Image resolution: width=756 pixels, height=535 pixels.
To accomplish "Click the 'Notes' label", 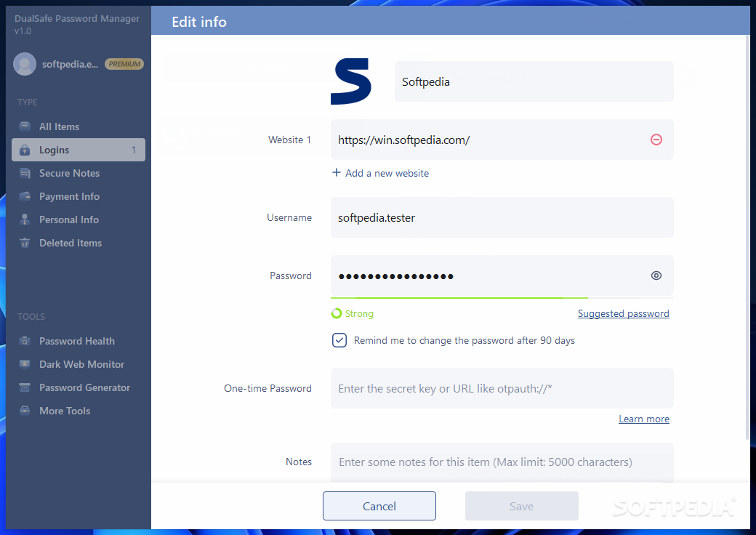I will pyautogui.click(x=299, y=462).
